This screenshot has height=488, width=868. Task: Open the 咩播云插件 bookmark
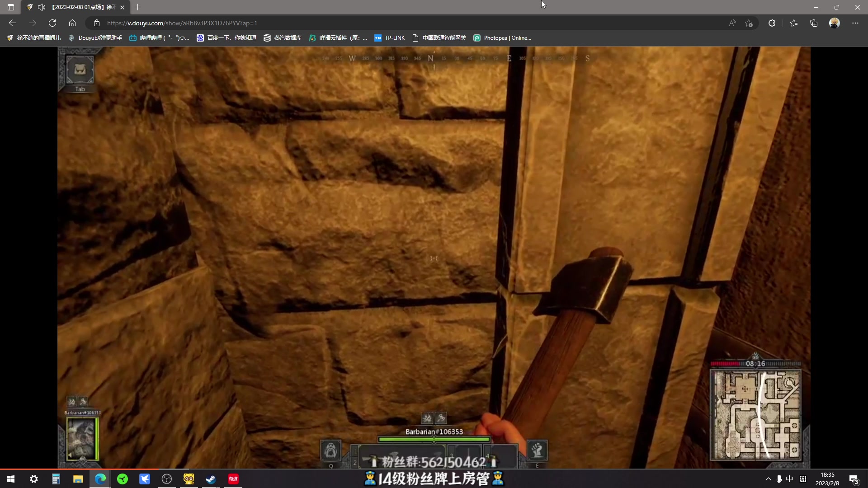click(338, 38)
